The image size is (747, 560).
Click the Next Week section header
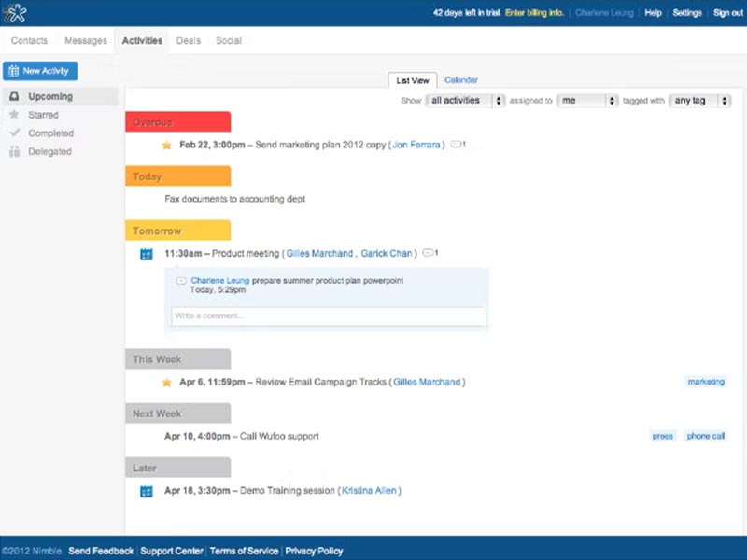pos(178,413)
